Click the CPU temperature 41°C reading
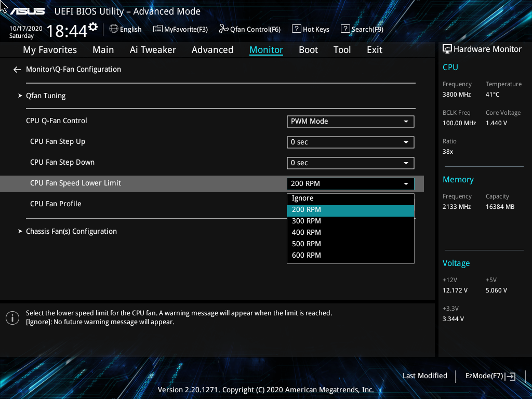Image resolution: width=532 pixels, height=399 pixels. [x=493, y=95]
